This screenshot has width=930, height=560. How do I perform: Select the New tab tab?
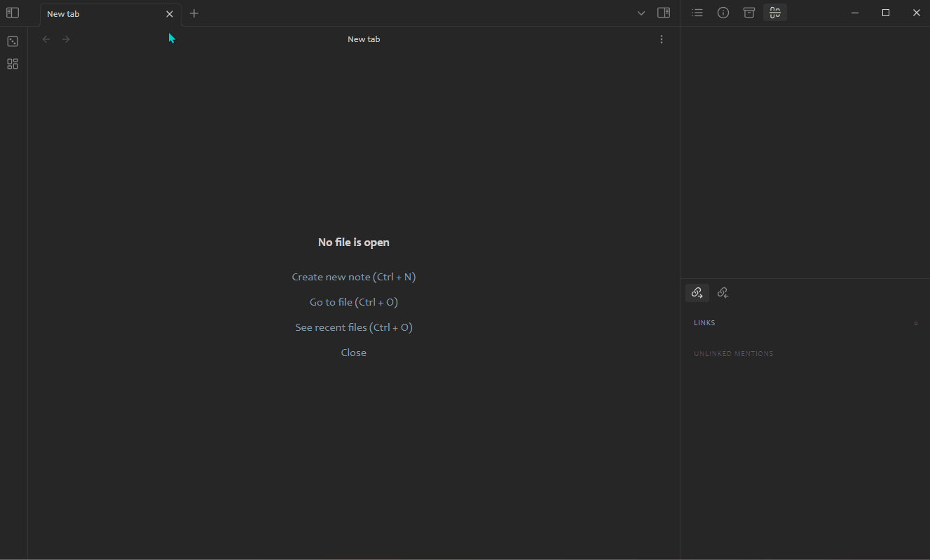(x=111, y=14)
